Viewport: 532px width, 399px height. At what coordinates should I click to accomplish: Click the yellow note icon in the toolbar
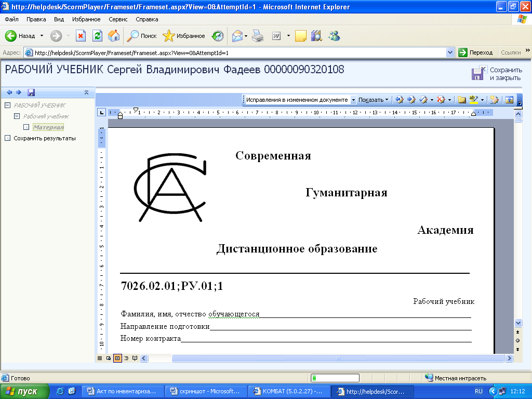coord(301,36)
